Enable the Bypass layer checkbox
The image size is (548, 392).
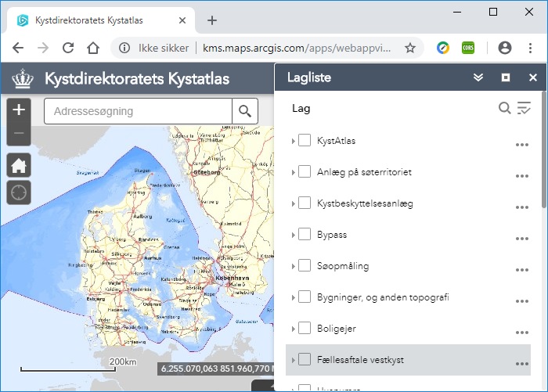305,234
